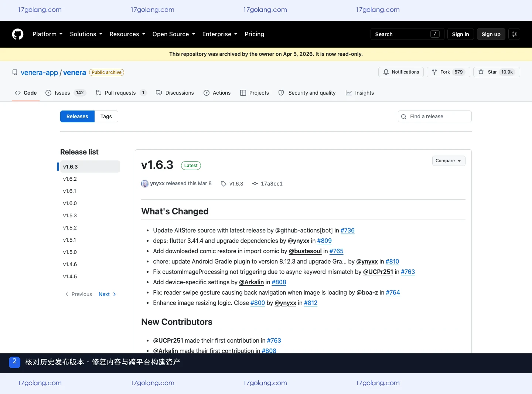
Task: Click the Sign up button
Action: 491,34
